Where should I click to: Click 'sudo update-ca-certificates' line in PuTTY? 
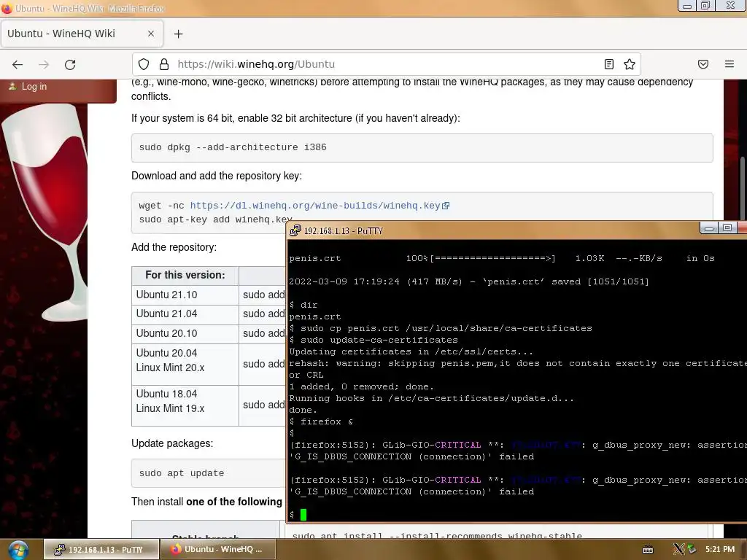tap(373, 340)
